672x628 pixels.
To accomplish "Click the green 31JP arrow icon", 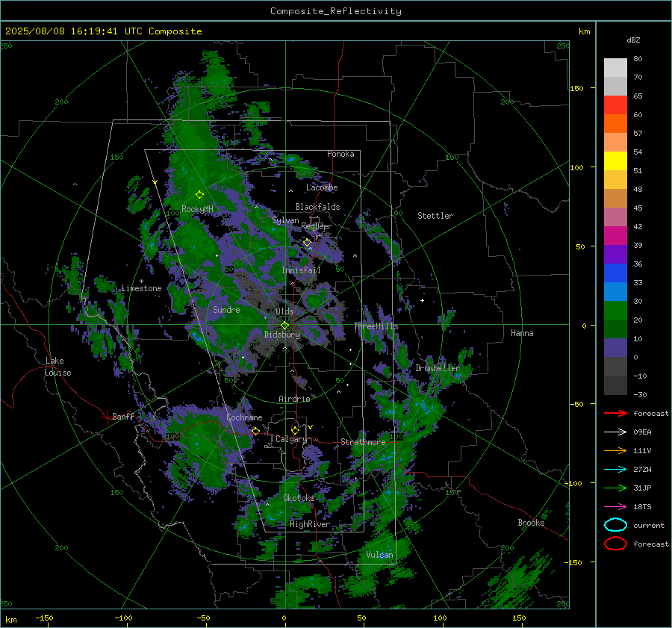I will [615, 488].
